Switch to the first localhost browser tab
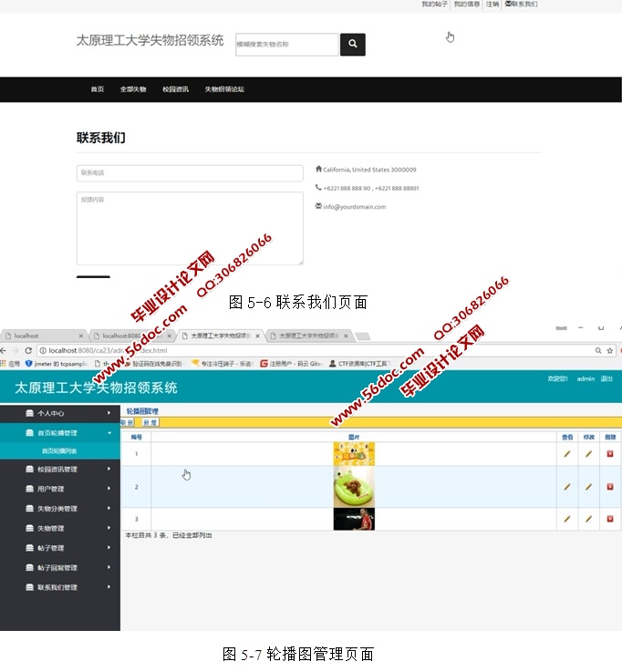The height and width of the screenshot is (672, 622). coord(42,336)
